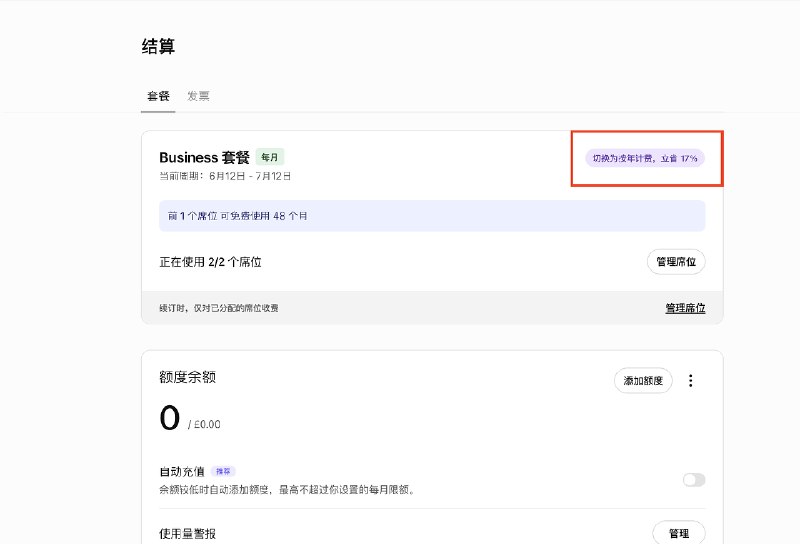Click the renewal note about assigned seats
This screenshot has width=800, height=544.
(x=219, y=308)
